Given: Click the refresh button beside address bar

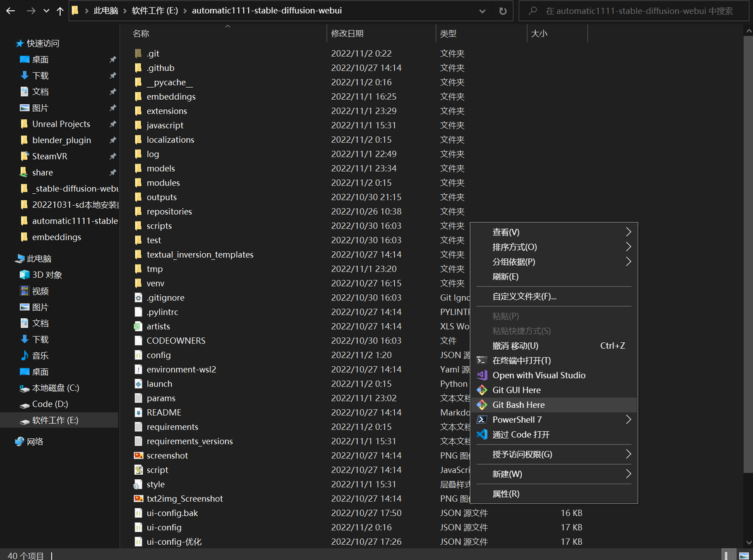Looking at the screenshot, I should pos(503,11).
